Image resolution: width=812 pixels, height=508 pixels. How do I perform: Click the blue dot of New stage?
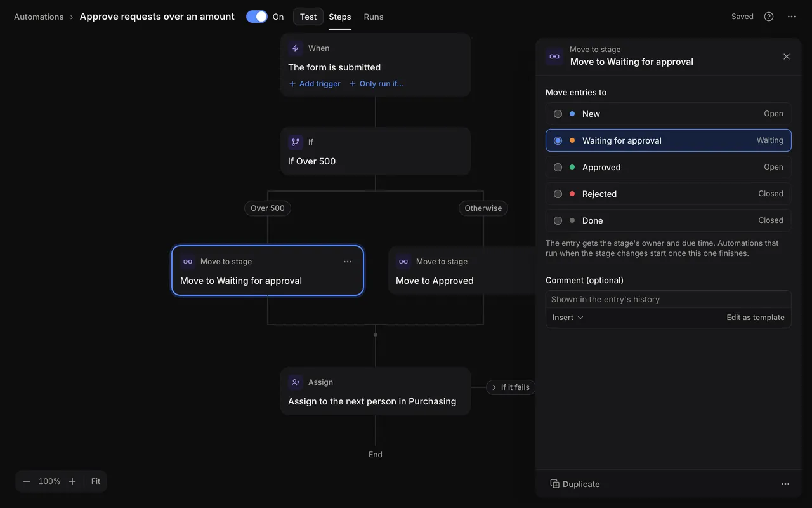coord(572,114)
